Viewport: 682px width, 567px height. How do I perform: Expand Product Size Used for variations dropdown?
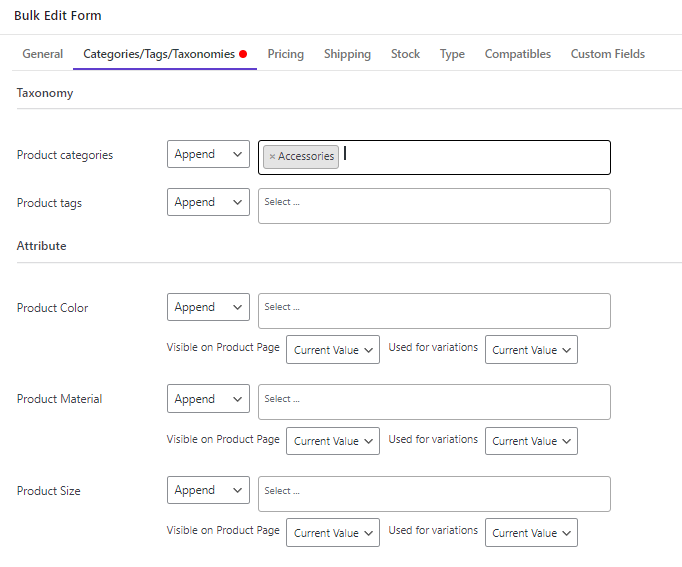531,532
